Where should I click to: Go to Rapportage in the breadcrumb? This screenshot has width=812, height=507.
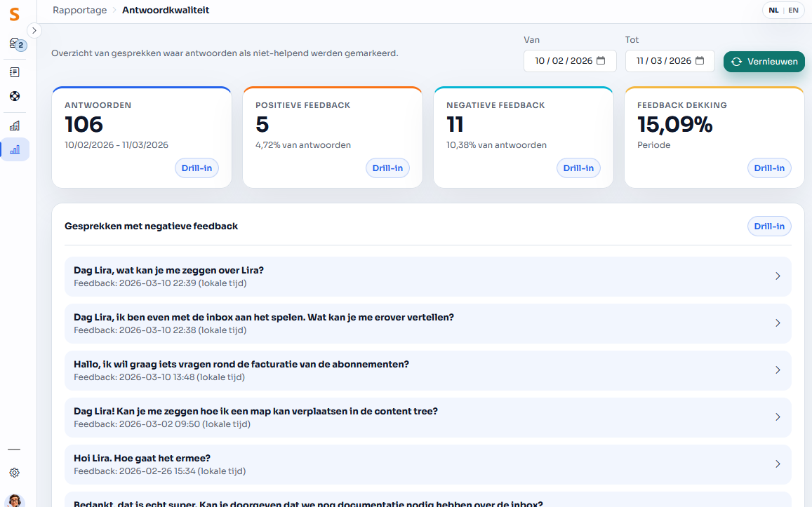(x=79, y=11)
